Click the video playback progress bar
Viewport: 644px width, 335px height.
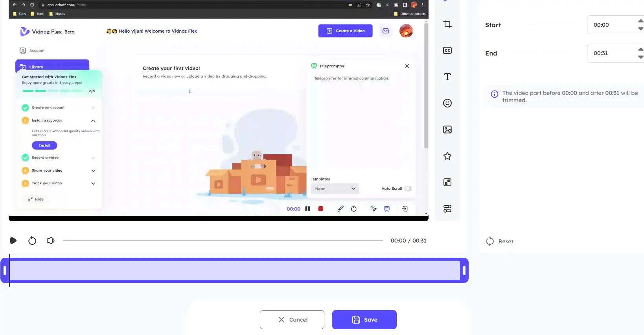tap(223, 241)
